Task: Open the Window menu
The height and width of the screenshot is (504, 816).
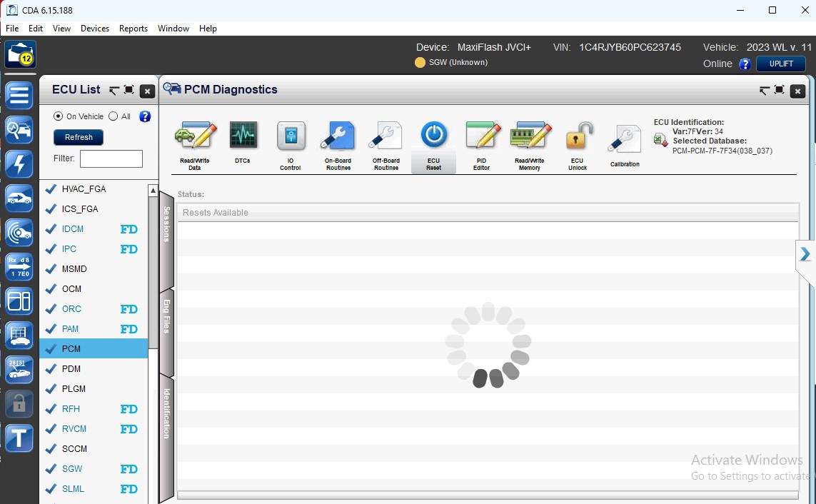Action: click(x=173, y=29)
